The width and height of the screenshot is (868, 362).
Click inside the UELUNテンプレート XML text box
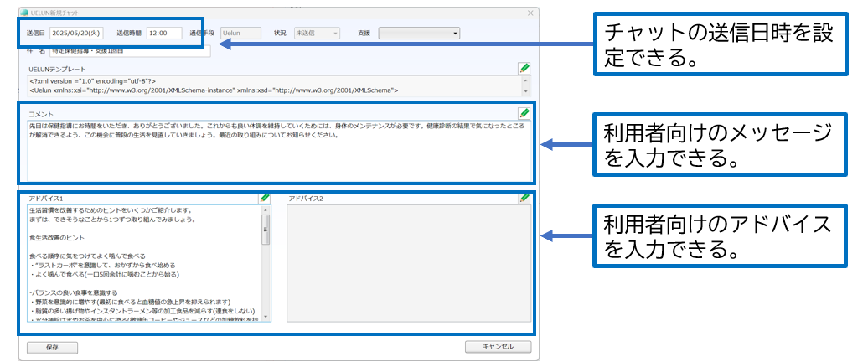pyautogui.click(x=268, y=85)
